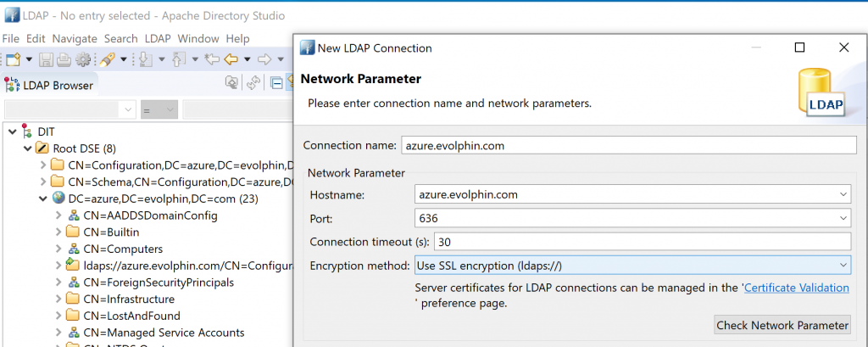Select the DIT icon in tree
868x347 pixels.
tap(26, 132)
